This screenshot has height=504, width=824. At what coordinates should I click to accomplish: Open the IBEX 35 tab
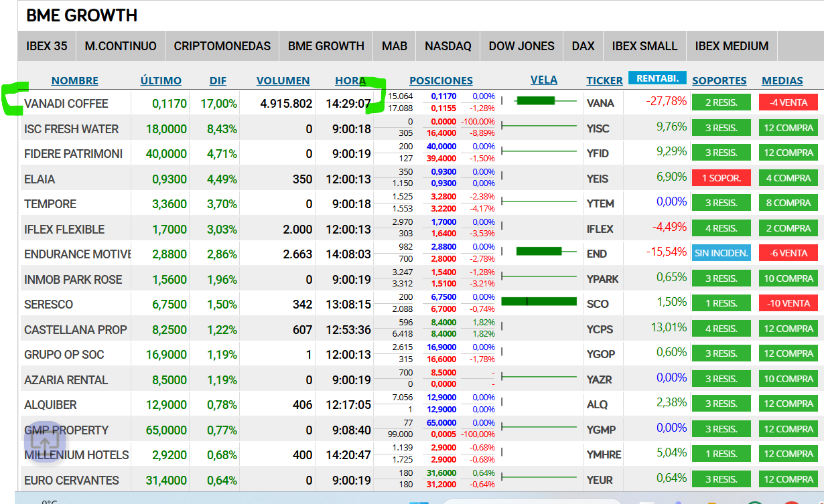[47, 46]
